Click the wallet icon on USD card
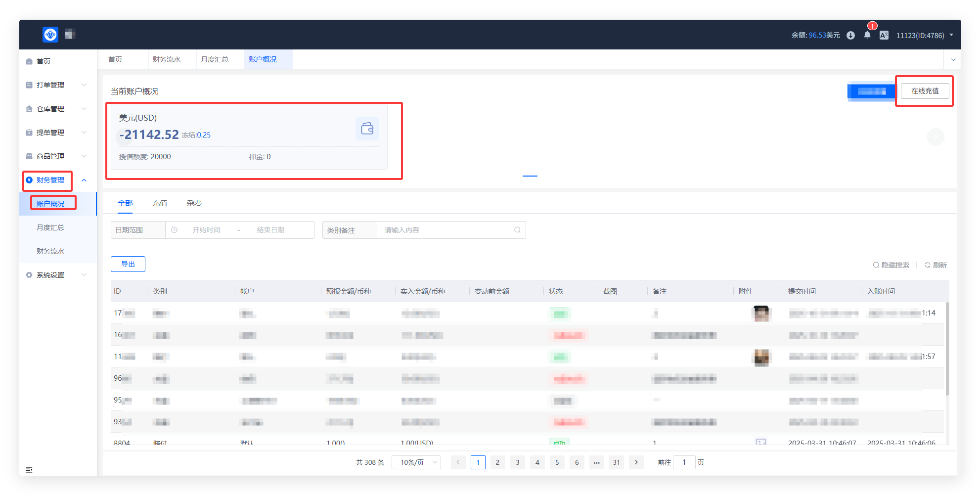The width and height of the screenshot is (980, 495). pyautogui.click(x=367, y=129)
